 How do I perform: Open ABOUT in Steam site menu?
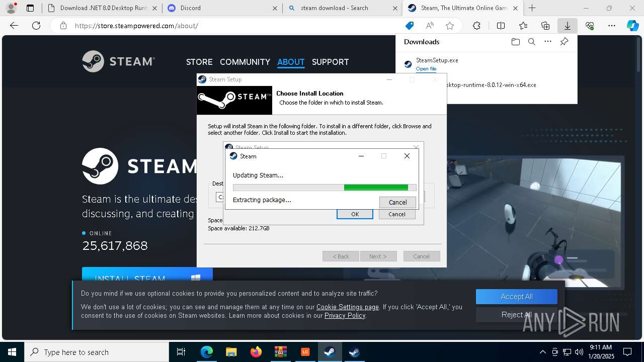tap(291, 62)
